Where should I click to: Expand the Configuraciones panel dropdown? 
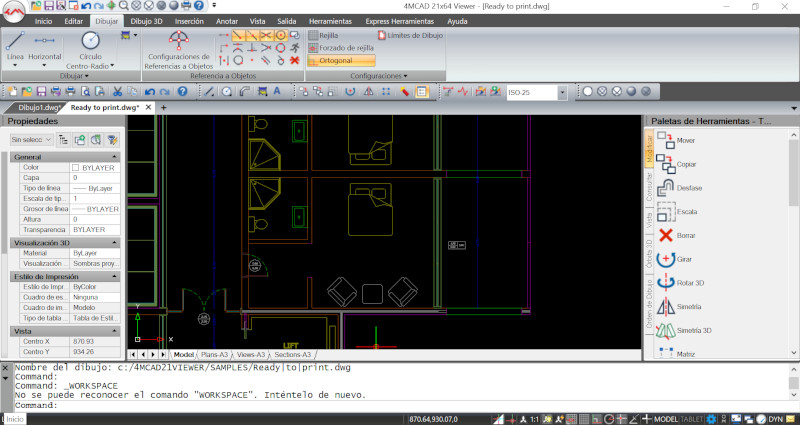[x=379, y=76]
